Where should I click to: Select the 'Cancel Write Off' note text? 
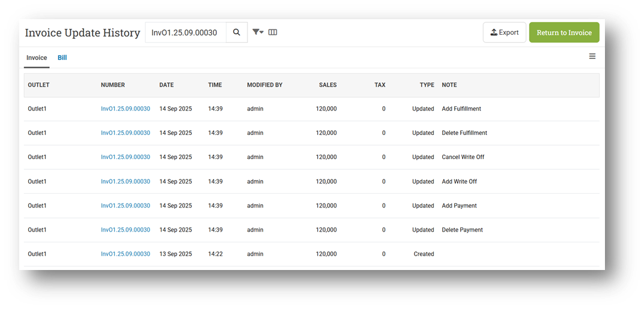[x=463, y=157]
